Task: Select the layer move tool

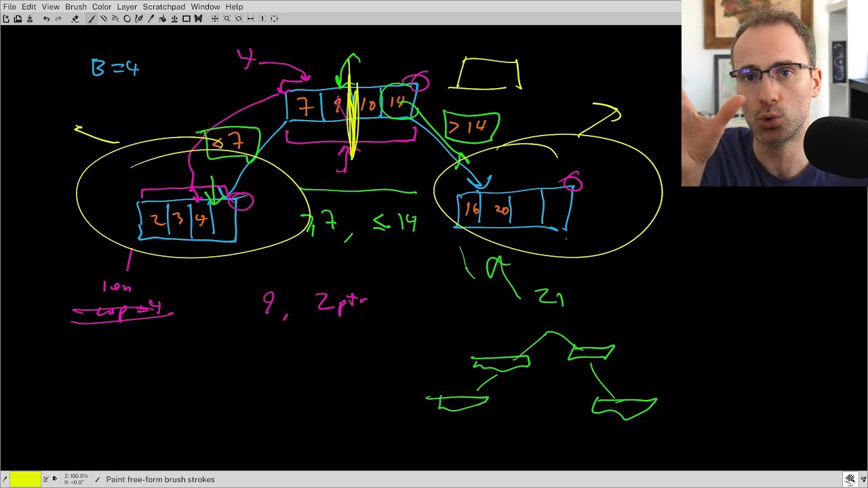Action: (174, 19)
